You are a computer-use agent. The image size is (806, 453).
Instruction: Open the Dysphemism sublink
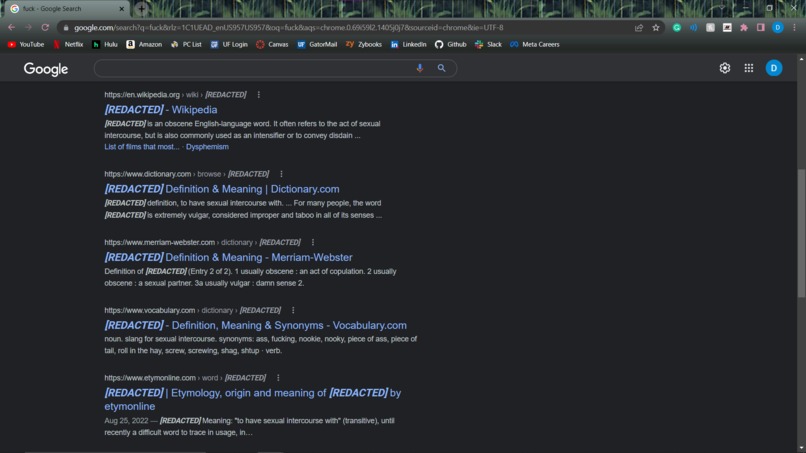coord(207,147)
